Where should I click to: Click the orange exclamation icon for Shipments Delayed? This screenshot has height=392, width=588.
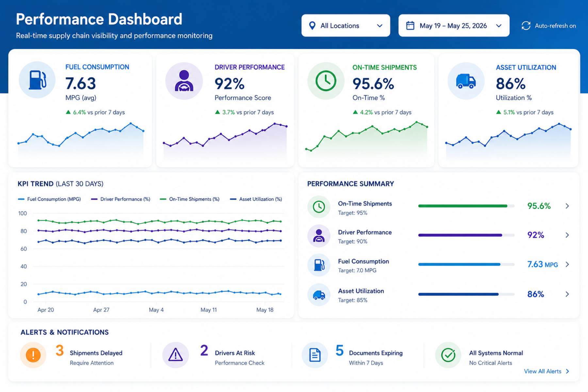click(33, 355)
